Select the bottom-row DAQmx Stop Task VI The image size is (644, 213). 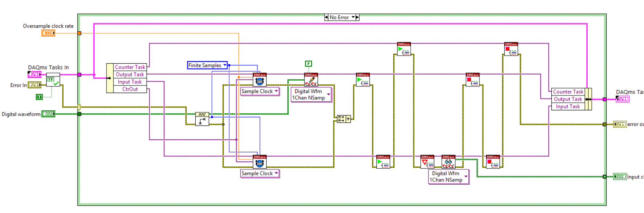(x=493, y=162)
